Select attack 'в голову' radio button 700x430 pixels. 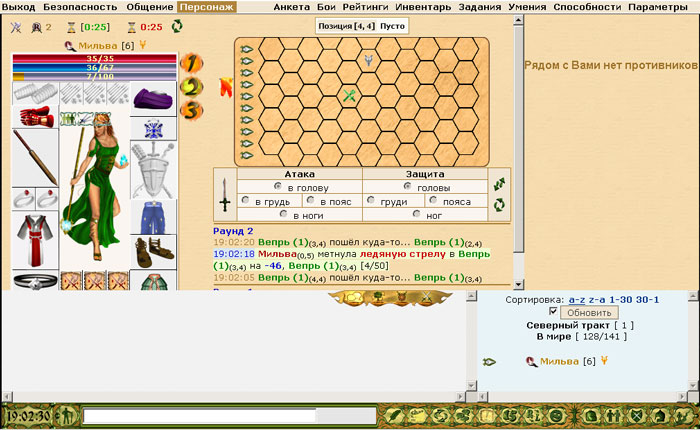pos(278,185)
